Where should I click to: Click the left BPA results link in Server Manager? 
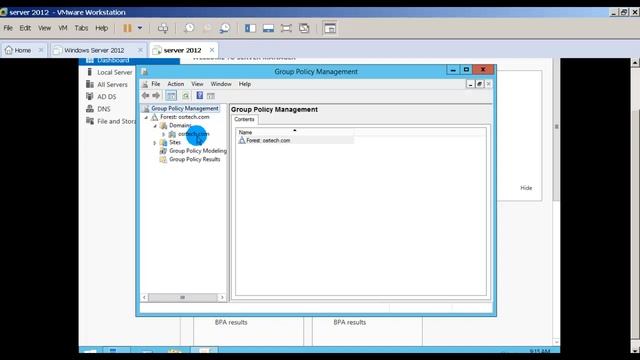(231, 322)
